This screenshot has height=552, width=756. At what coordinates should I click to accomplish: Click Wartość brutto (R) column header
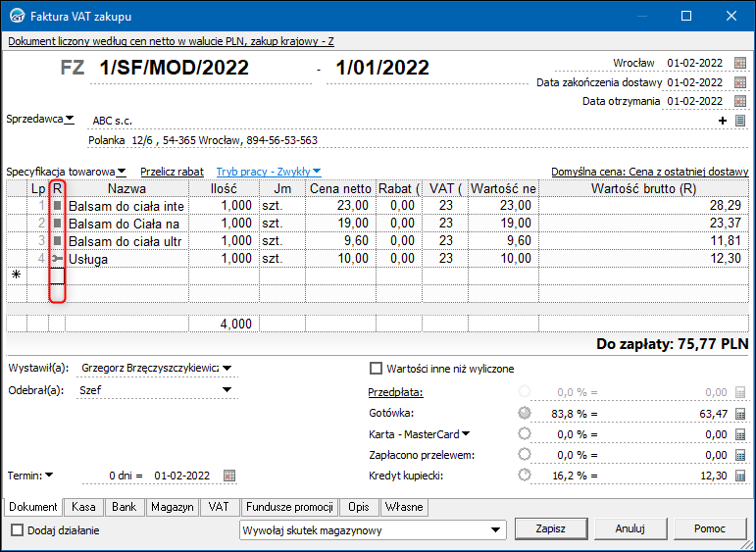[x=643, y=188]
